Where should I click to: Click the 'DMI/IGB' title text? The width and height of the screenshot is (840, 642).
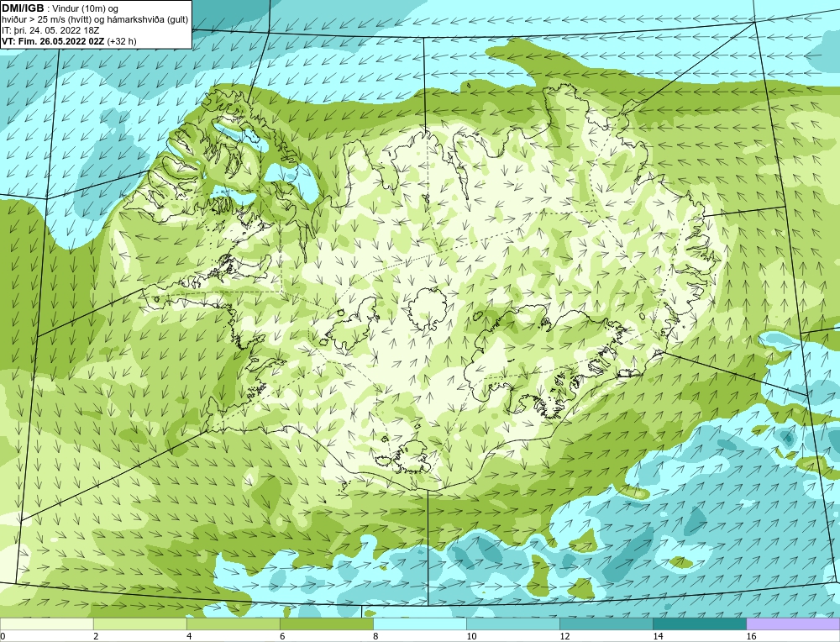[23, 8]
